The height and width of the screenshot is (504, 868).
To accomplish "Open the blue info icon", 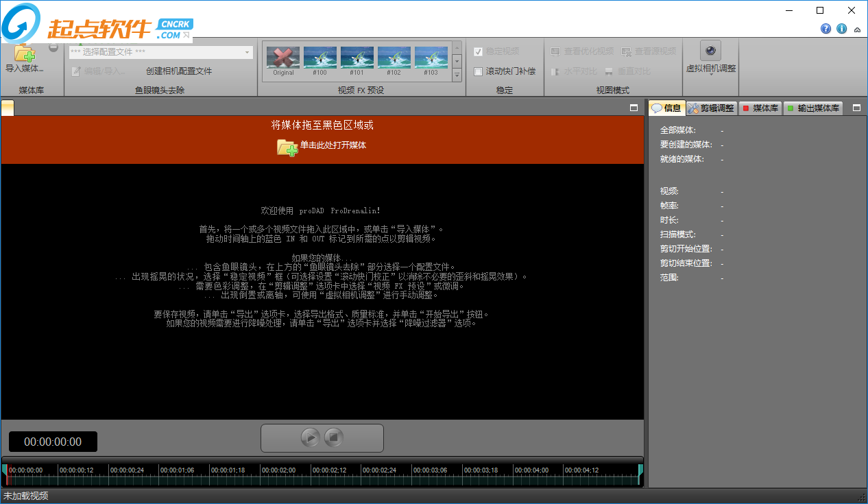I will [841, 29].
